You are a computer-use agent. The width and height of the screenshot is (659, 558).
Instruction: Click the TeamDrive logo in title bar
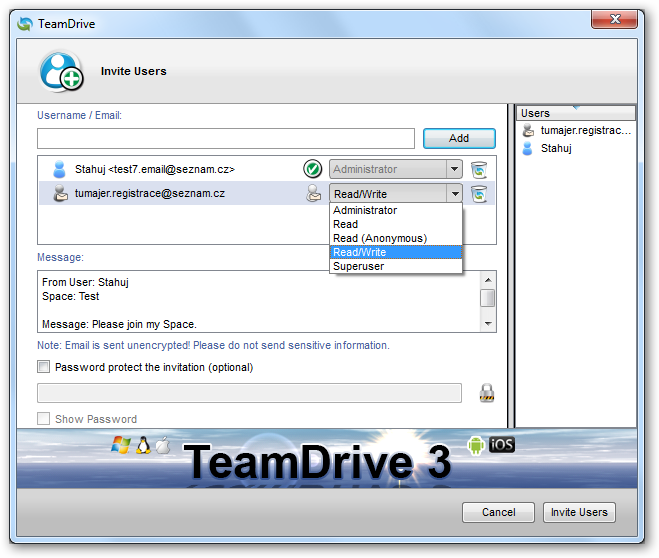[x=25, y=24]
